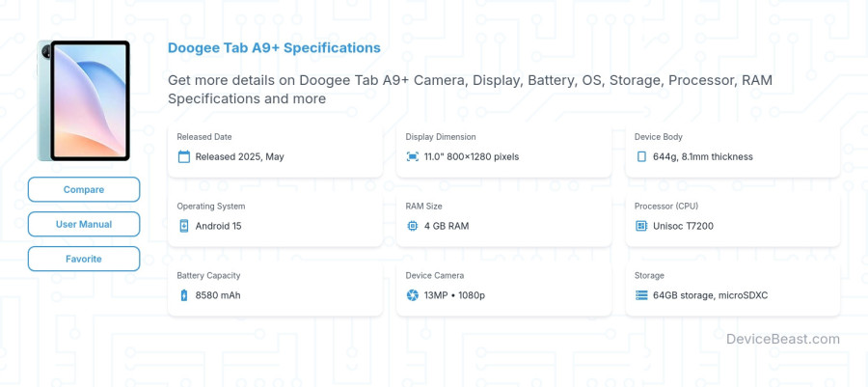Click the RAM Size label
Screen dimensions: 868x387
point(424,206)
